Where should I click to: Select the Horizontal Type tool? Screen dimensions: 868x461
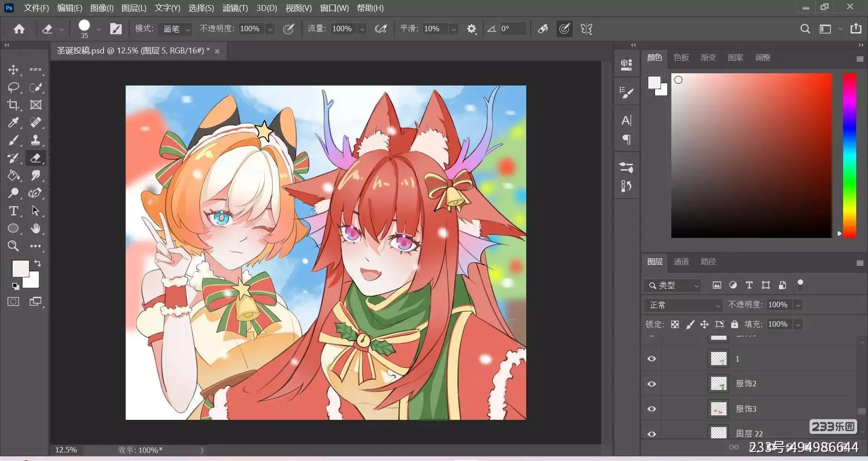(x=13, y=211)
